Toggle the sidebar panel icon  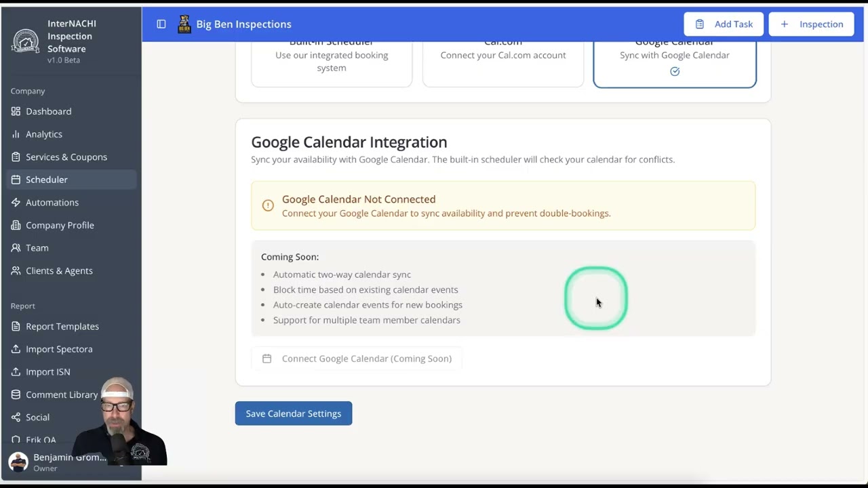161,24
